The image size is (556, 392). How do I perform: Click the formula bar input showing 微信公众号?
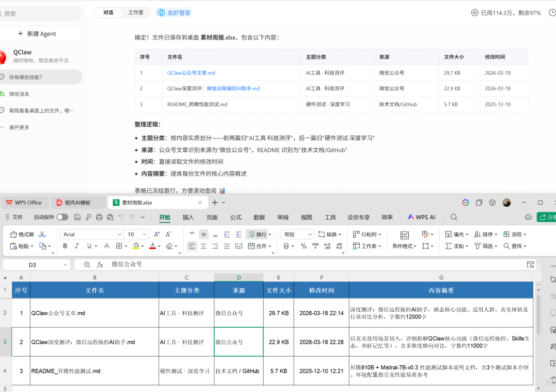[316, 264]
